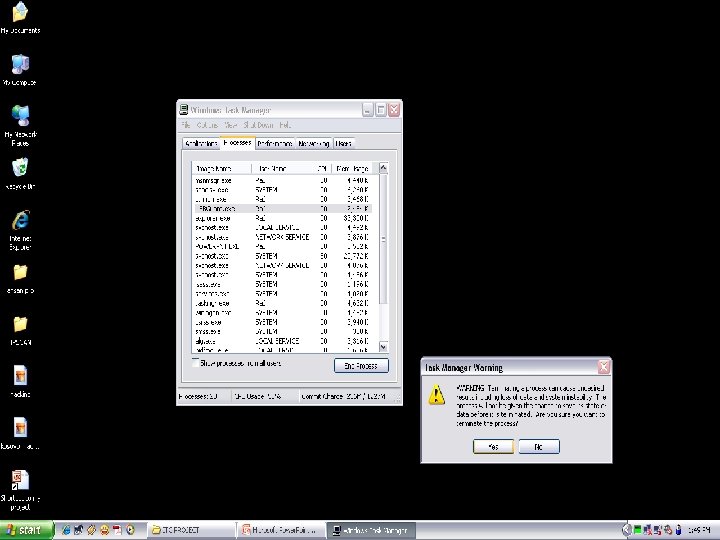Confirm termination with Yes button
The height and width of the screenshot is (540, 720).
coord(493,446)
